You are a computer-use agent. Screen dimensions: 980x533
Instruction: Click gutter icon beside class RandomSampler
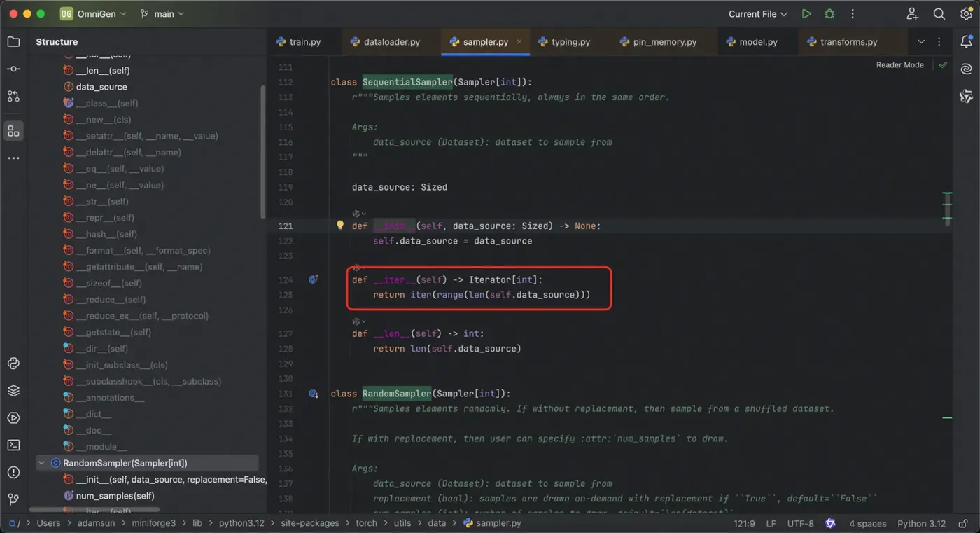314,394
